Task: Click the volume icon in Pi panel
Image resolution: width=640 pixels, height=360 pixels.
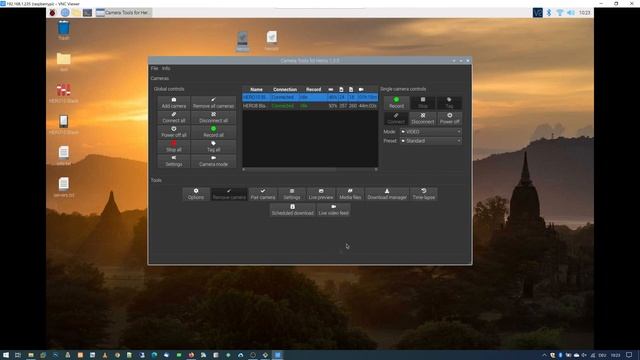Action: click(571, 13)
